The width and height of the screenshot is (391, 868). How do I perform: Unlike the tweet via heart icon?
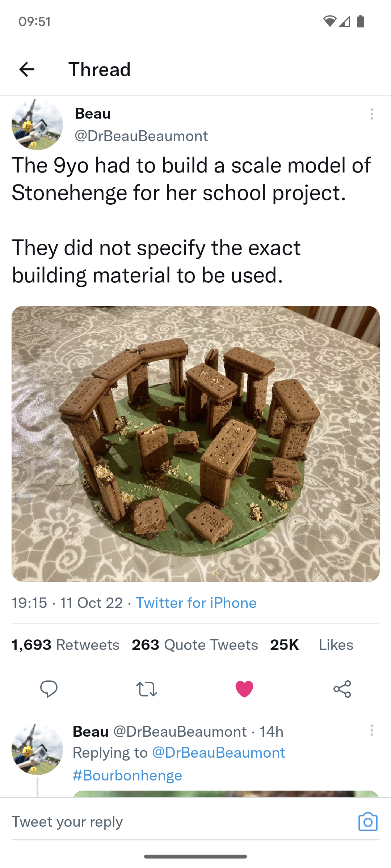[244, 689]
